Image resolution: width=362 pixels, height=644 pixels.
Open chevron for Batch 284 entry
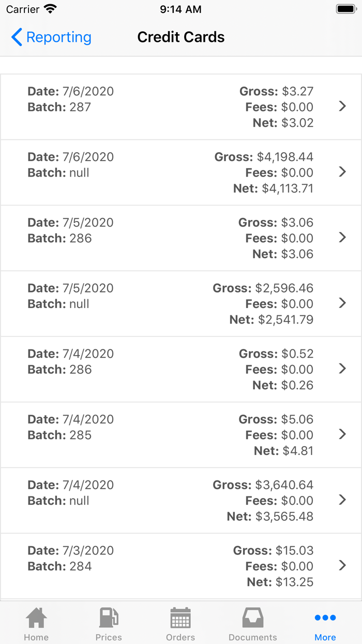[x=342, y=565]
